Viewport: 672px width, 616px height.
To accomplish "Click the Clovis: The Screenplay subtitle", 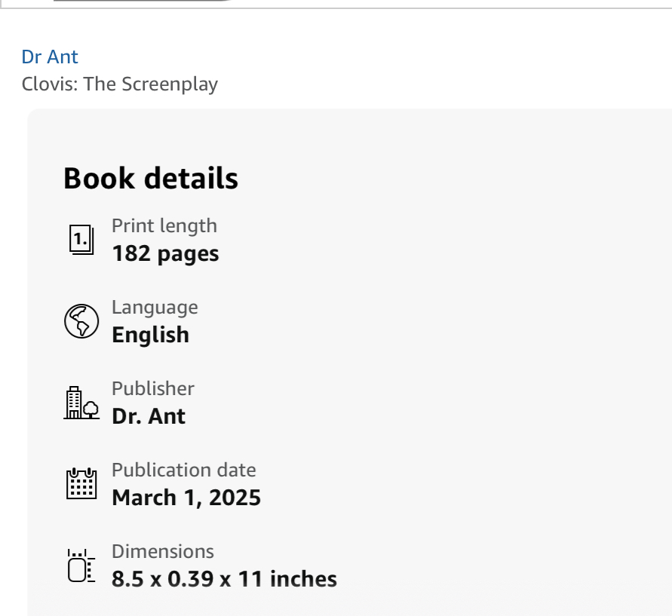I will [x=120, y=84].
